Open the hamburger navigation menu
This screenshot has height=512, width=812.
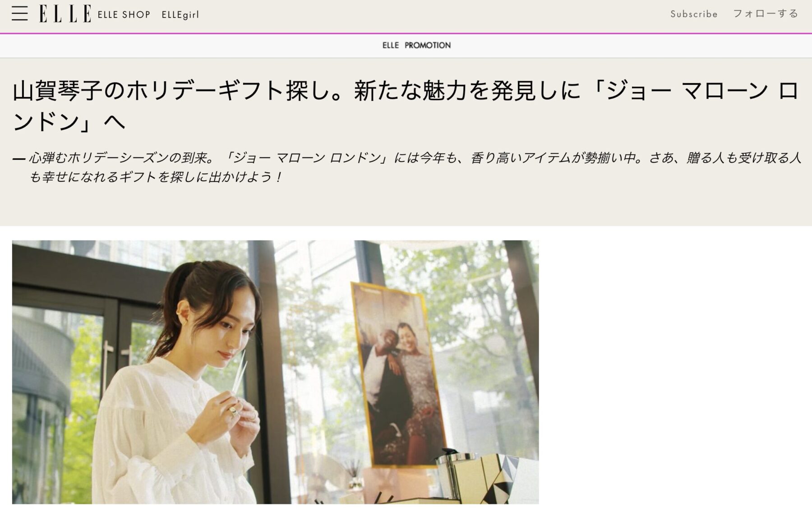pyautogui.click(x=19, y=14)
